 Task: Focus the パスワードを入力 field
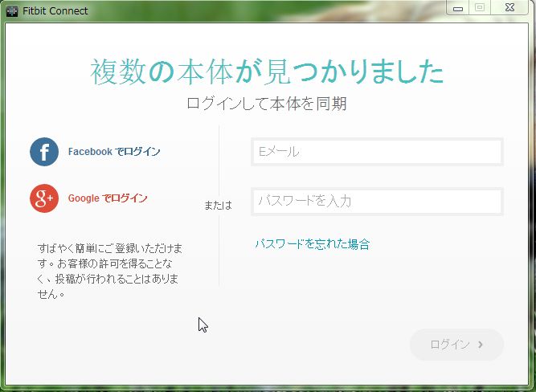tap(377, 202)
